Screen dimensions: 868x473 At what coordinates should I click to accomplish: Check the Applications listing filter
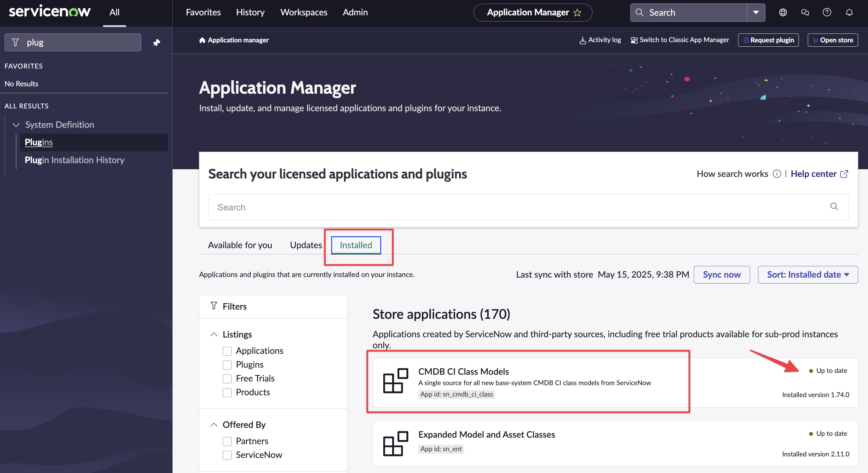click(227, 351)
